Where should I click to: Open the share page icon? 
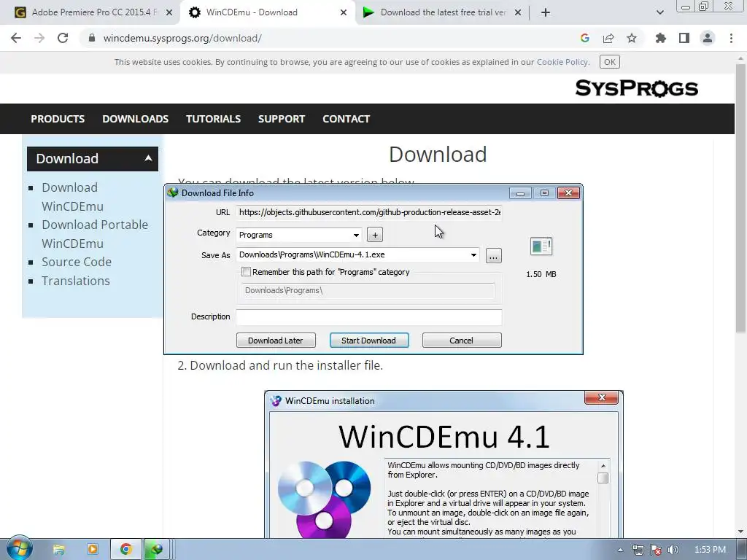(x=608, y=38)
